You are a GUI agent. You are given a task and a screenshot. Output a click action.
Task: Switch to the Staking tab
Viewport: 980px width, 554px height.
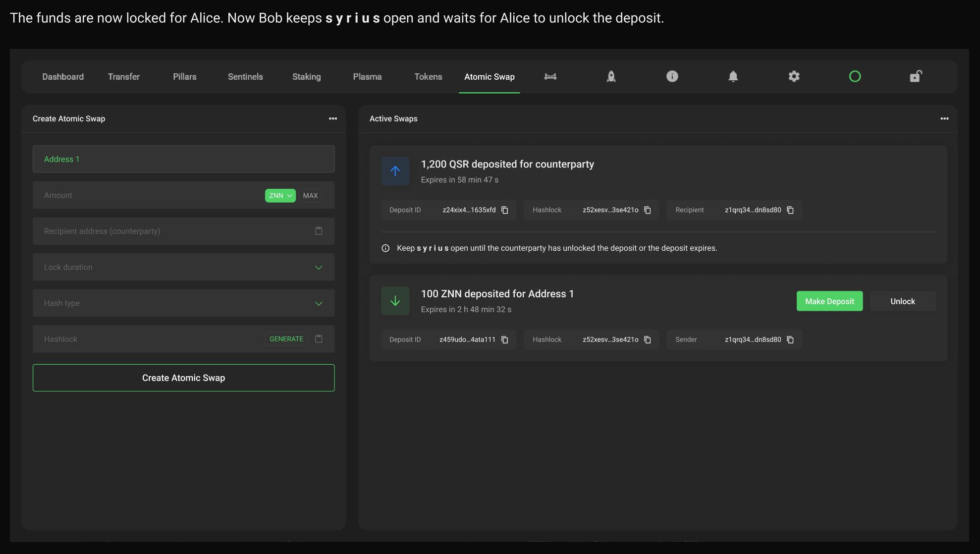pyautogui.click(x=306, y=77)
